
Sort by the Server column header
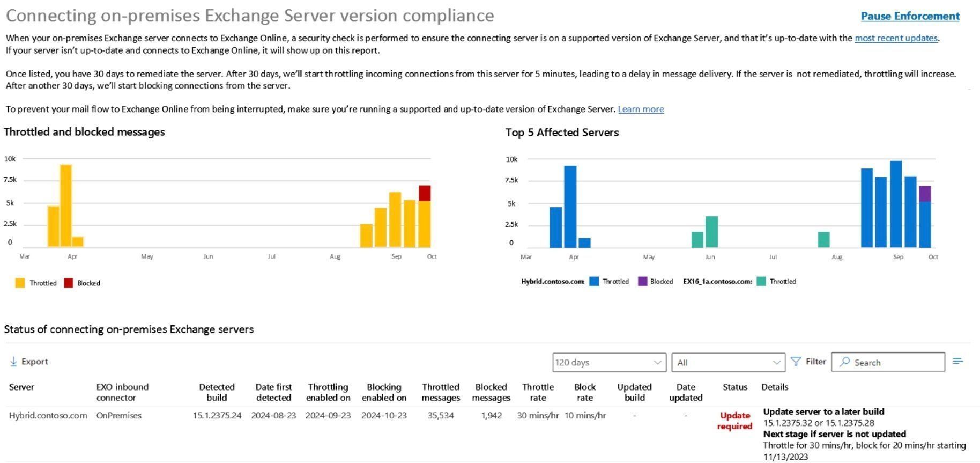[21, 387]
